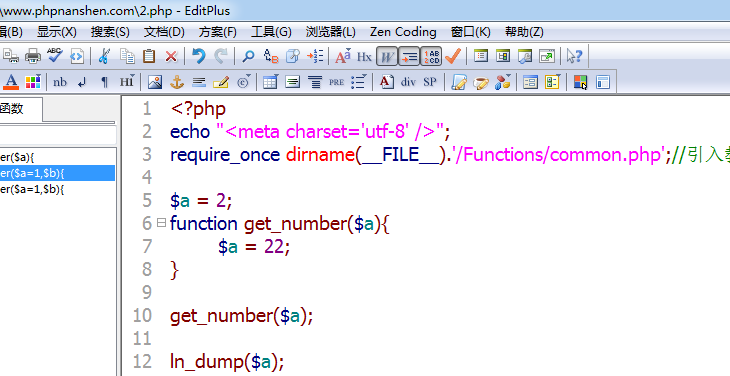Click the Java coffee cup icon
730x376 pixels.
[480, 83]
